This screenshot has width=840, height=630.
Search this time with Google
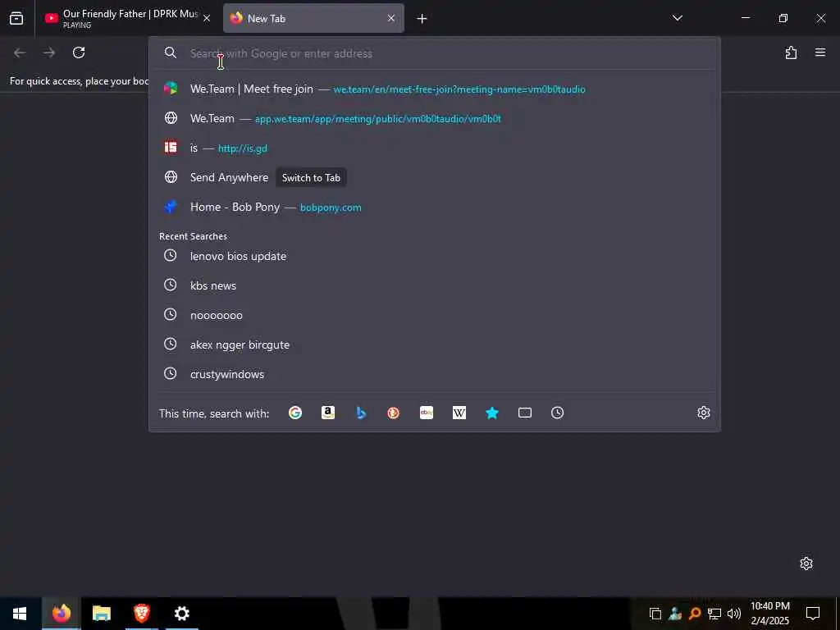295,413
